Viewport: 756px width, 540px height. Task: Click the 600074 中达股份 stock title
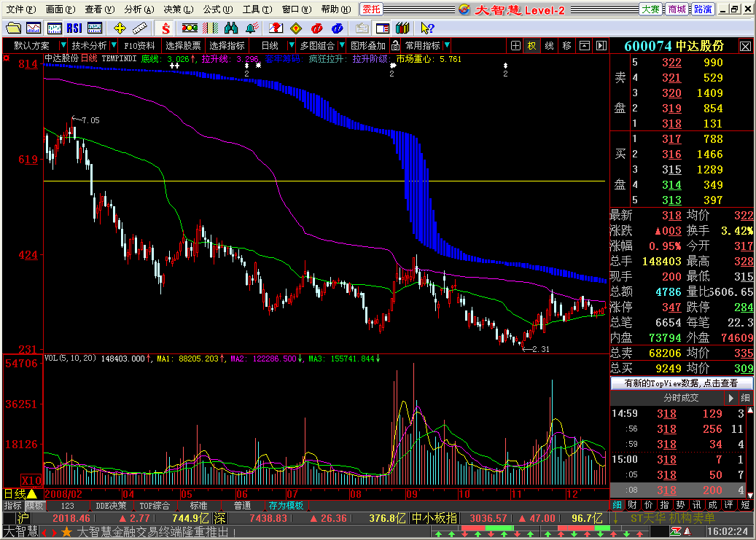pyautogui.click(x=674, y=47)
